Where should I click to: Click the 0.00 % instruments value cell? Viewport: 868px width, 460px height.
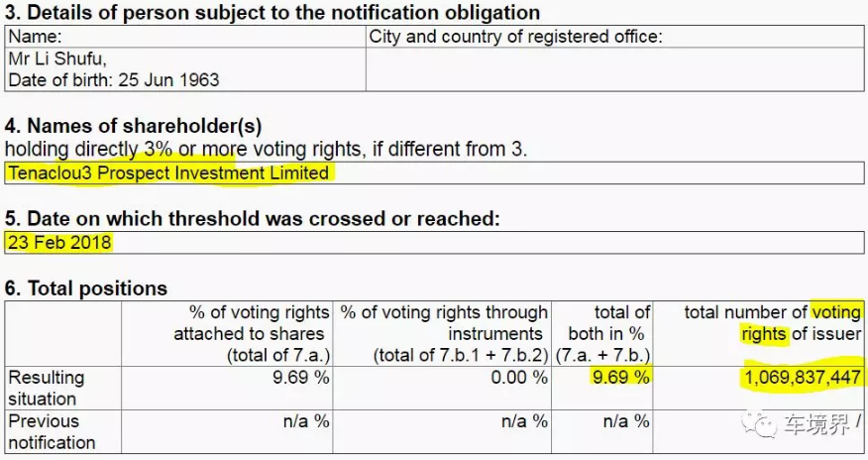[524, 378]
